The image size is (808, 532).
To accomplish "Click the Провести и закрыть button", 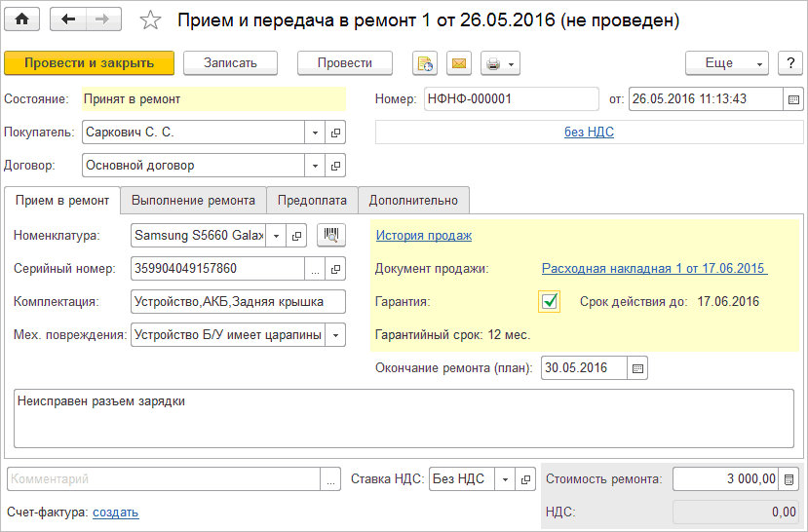I will click(90, 63).
